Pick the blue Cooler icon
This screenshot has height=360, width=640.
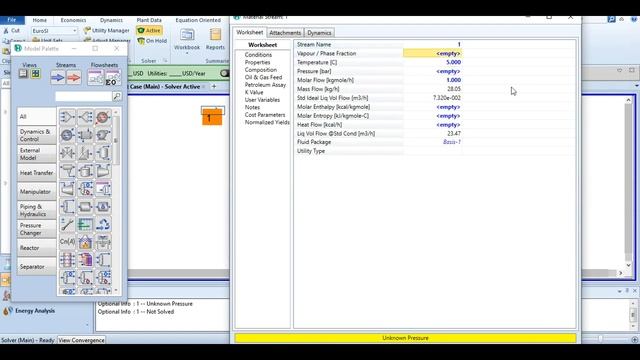[x=67, y=135]
